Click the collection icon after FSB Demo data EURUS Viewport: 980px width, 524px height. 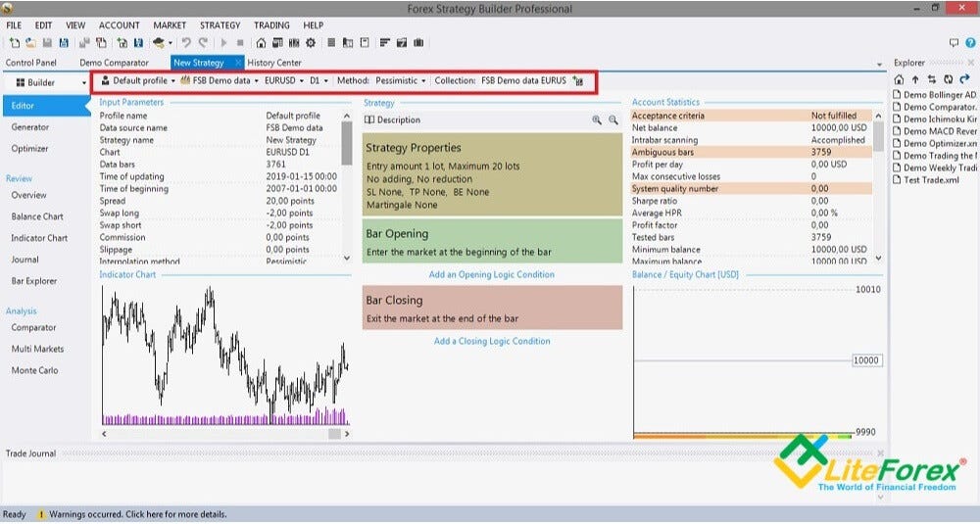coord(578,81)
